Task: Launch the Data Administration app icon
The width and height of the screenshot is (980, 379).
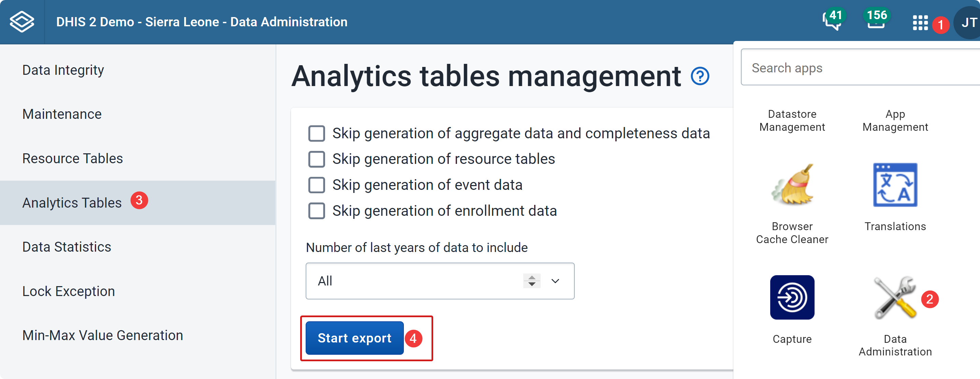Action: (x=895, y=297)
